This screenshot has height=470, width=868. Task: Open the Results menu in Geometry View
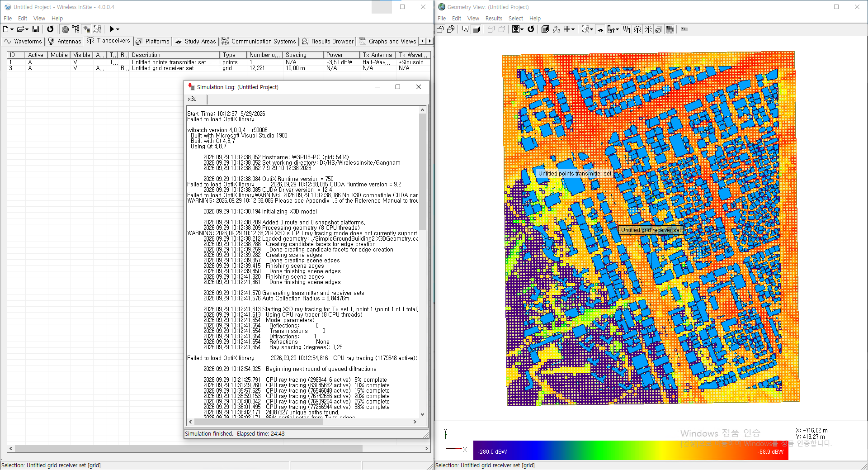(x=494, y=19)
